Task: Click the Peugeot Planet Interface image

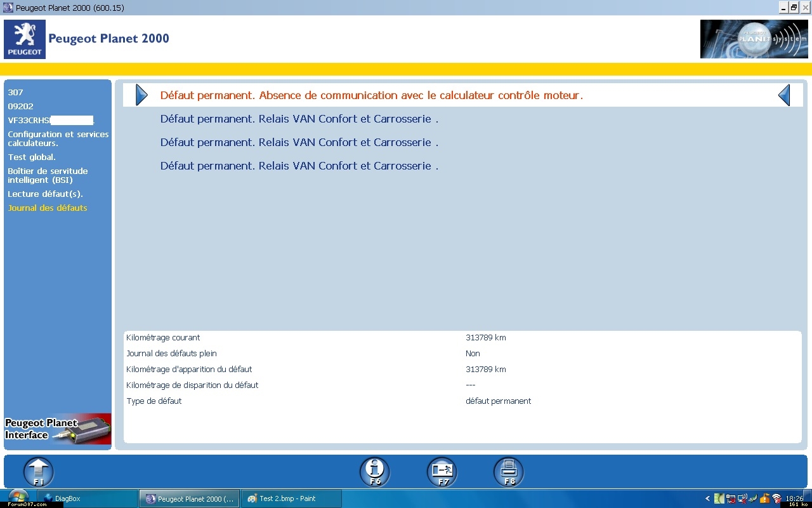Action: coord(58,429)
